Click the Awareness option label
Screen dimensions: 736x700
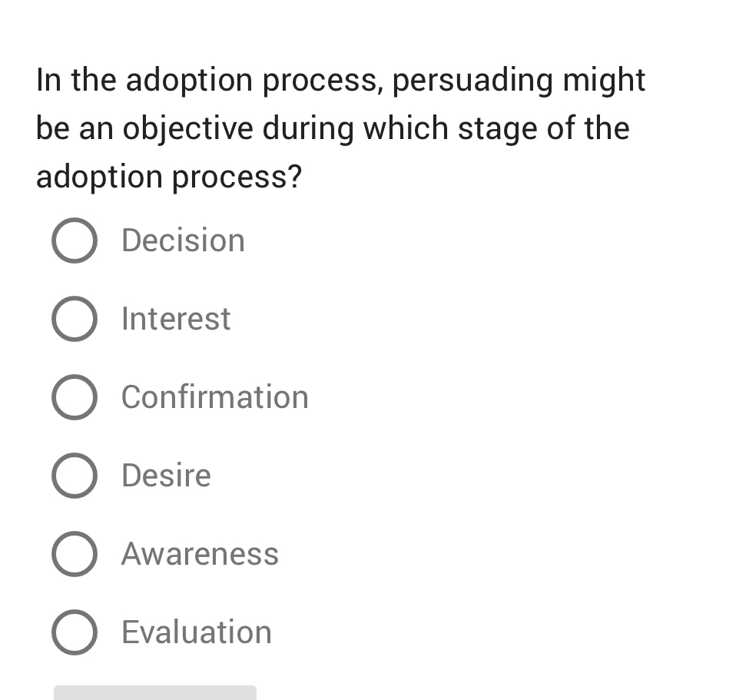tap(200, 554)
